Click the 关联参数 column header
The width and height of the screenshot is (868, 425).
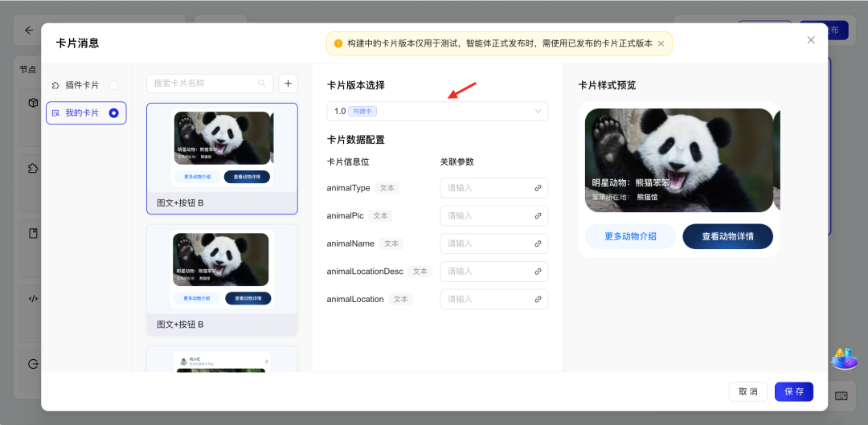click(457, 161)
